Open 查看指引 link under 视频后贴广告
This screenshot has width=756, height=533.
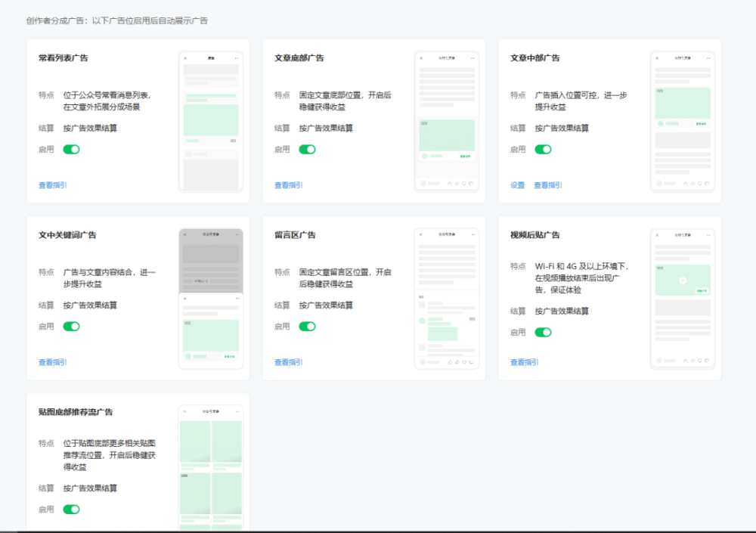click(524, 362)
